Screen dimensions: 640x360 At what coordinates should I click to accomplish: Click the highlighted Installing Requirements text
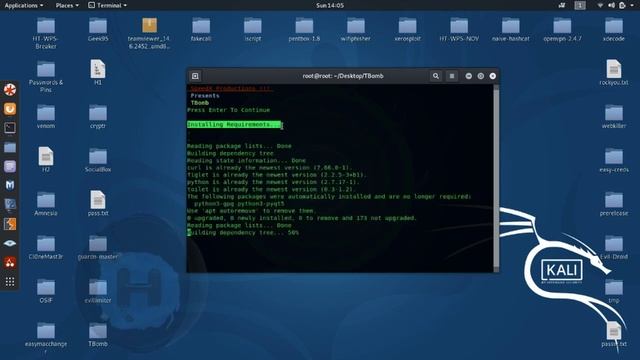[234, 124]
